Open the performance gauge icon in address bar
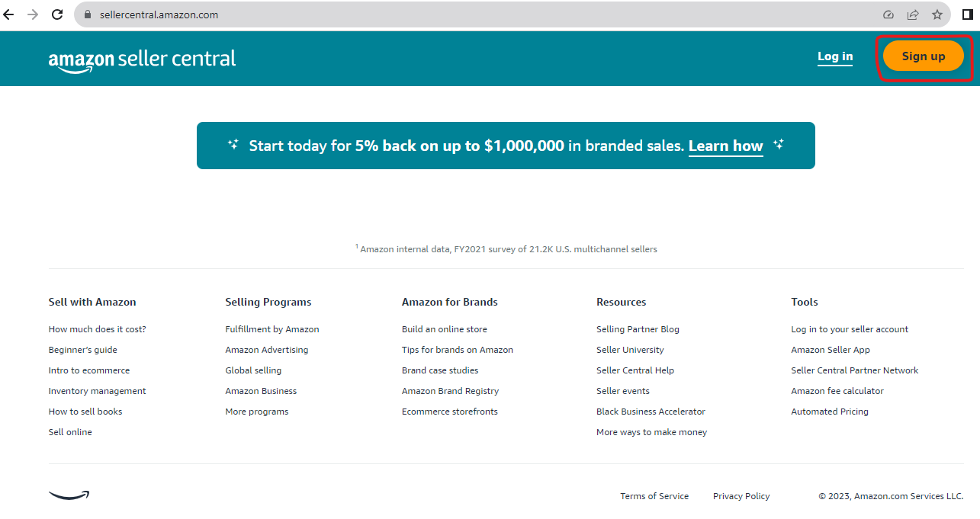This screenshot has width=980, height=519. [x=888, y=14]
